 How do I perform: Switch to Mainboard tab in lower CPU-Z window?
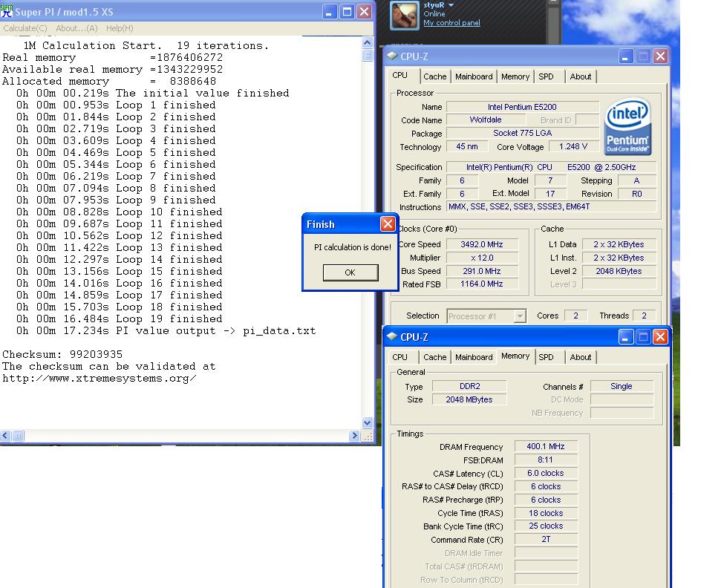[x=474, y=357]
